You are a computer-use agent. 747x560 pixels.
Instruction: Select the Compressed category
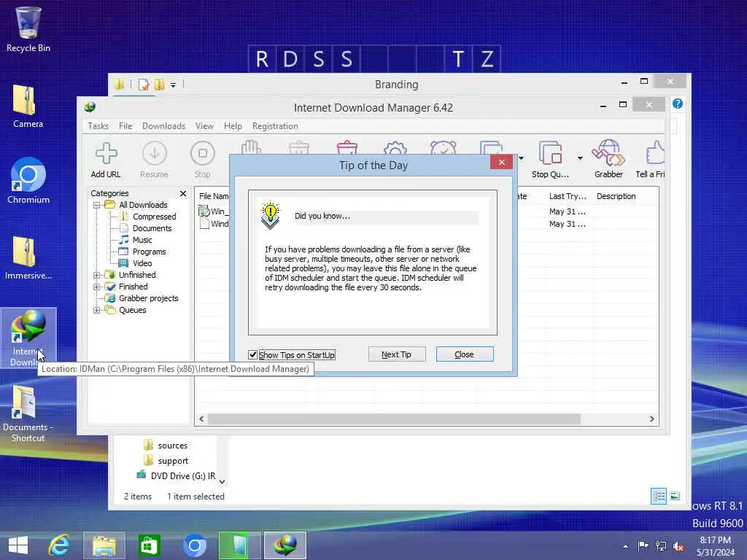click(x=154, y=217)
